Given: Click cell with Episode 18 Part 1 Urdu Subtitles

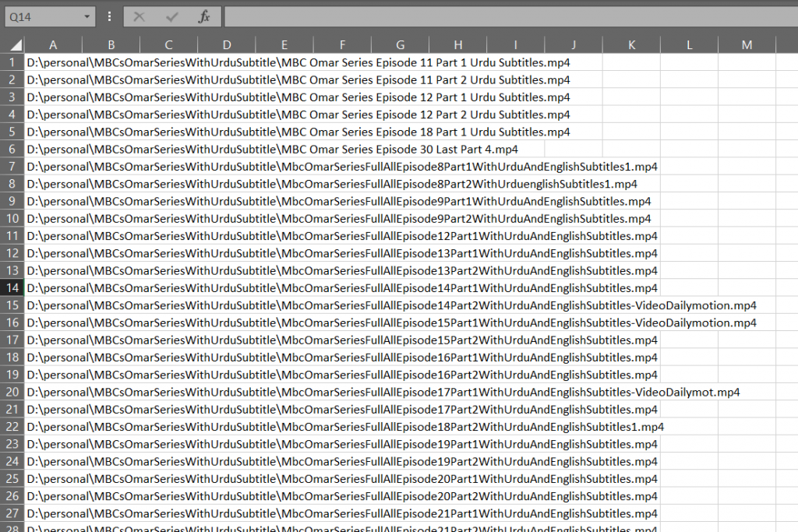Looking at the screenshot, I should click(298, 132).
